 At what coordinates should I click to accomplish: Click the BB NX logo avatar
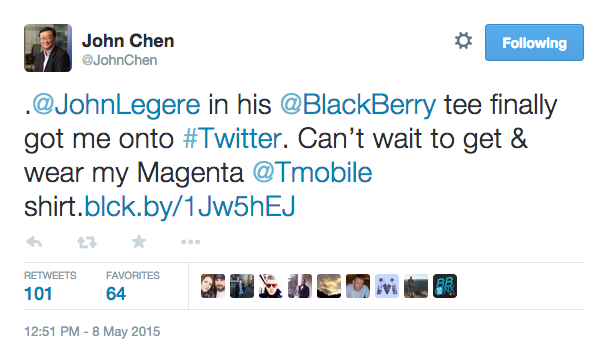(x=445, y=286)
